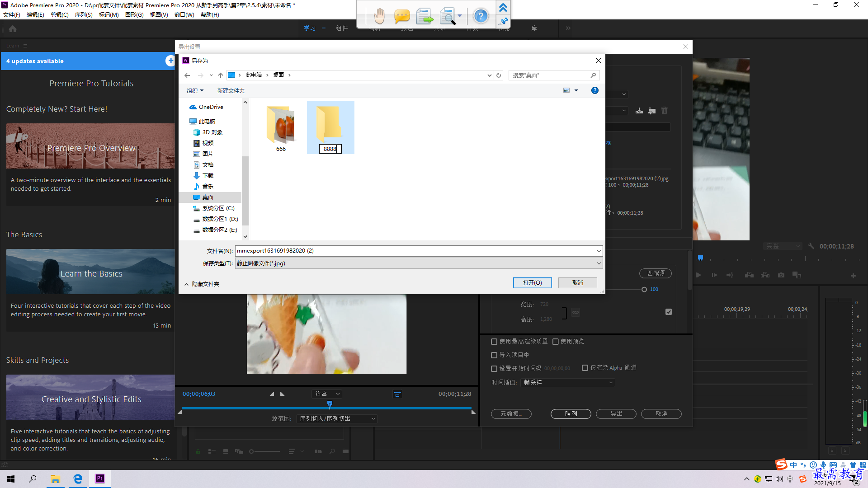
Task: Click the view mode icon in Save As
Action: click(x=566, y=90)
